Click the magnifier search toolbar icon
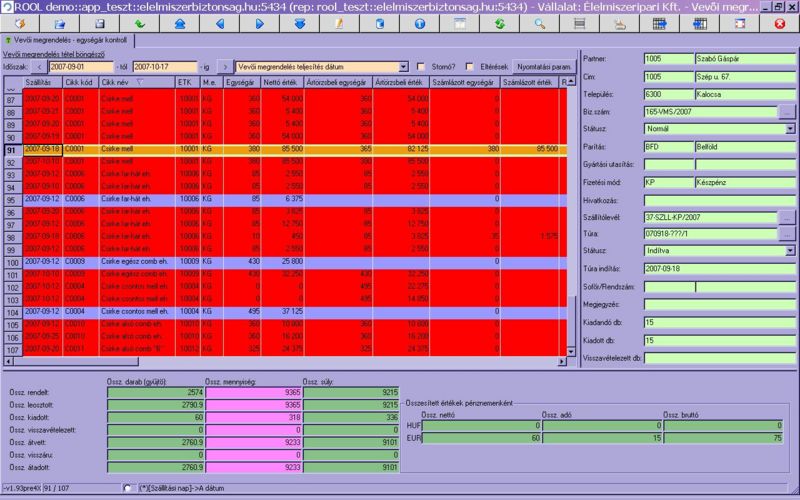The height and width of the screenshot is (500, 800). (x=539, y=22)
